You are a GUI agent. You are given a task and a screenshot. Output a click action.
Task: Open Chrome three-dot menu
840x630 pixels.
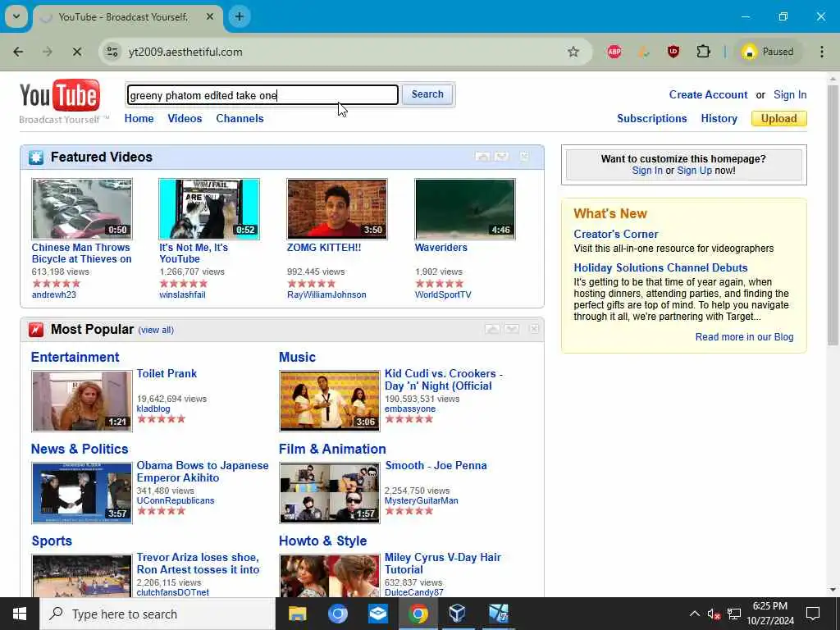click(822, 52)
